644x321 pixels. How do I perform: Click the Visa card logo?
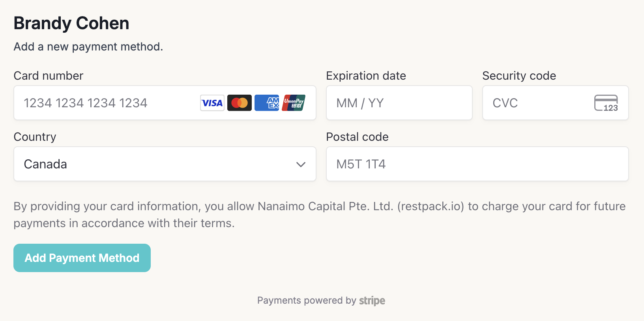pos(212,103)
